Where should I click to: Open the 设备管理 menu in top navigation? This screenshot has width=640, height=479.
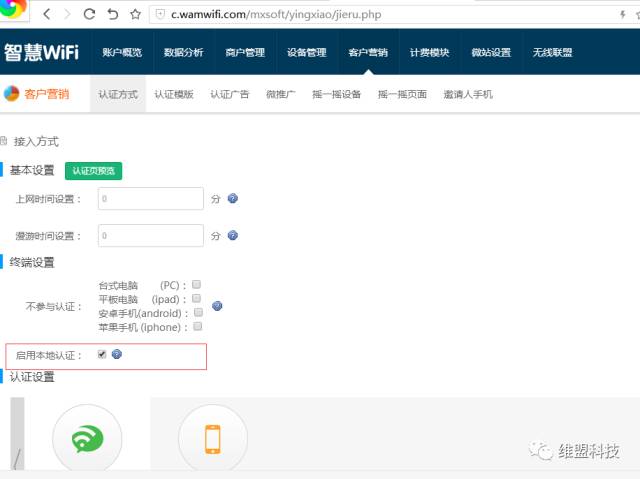click(306, 52)
